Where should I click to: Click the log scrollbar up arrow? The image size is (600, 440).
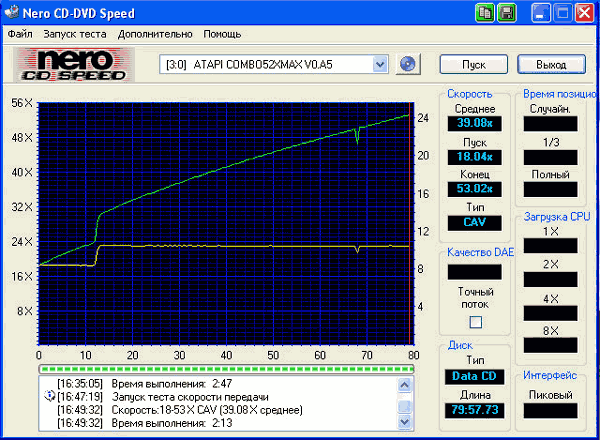(404, 385)
